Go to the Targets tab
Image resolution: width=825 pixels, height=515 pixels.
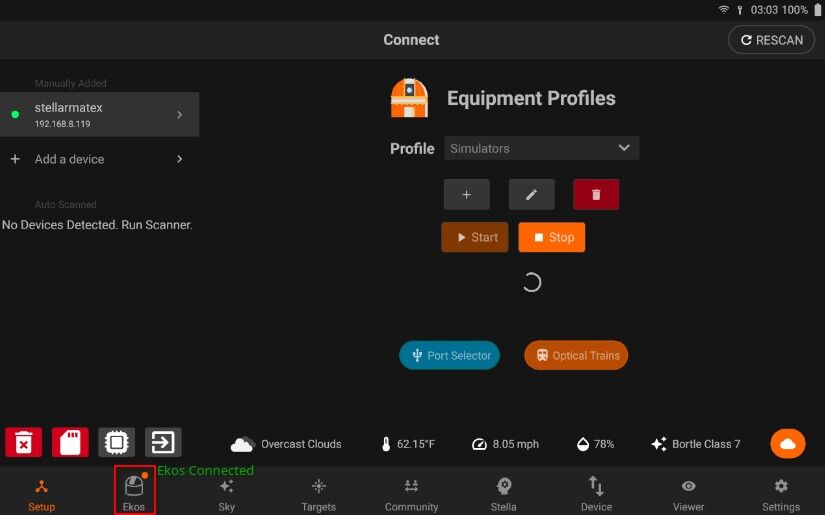coord(319,494)
